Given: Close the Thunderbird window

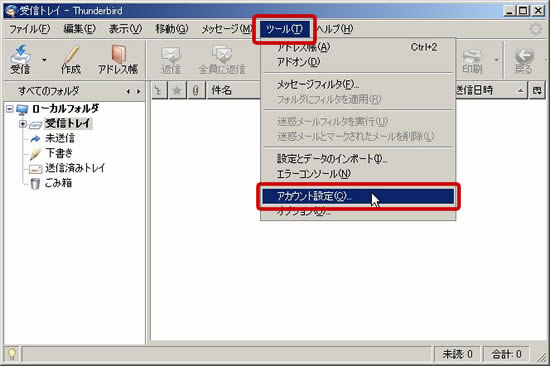Looking at the screenshot, I should (538, 11).
